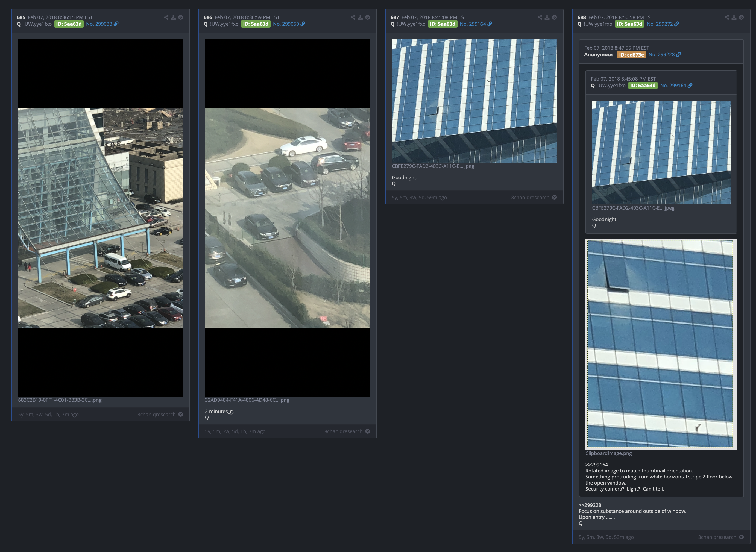Click the ID: 5aa63d badge inside the quoted post

pyautogui.click(x=643, y=86)
